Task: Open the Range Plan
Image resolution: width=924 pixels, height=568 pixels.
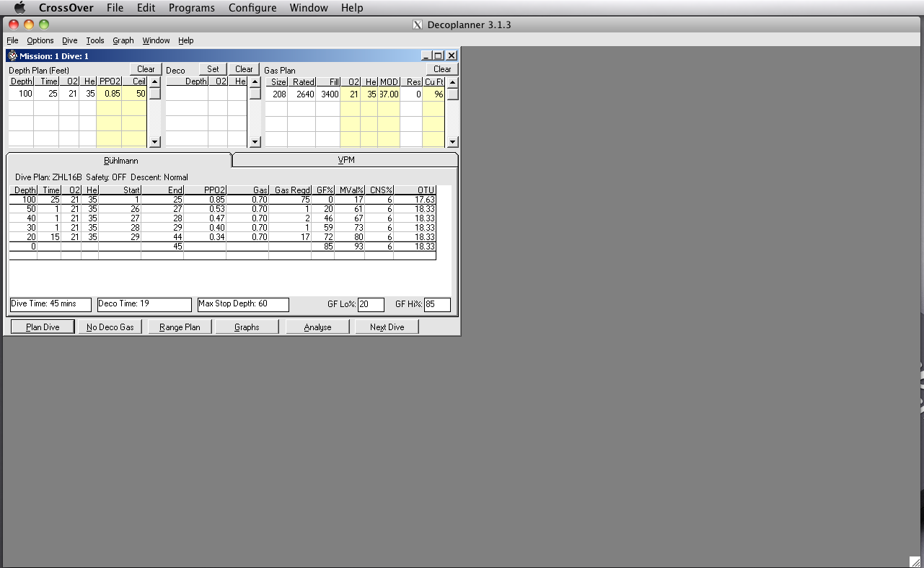Action: pyautogui.click(x=180, y=327)
